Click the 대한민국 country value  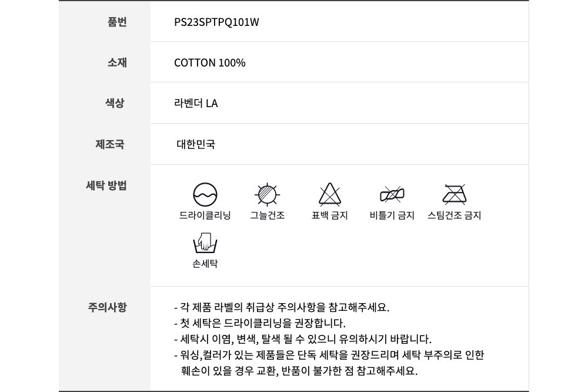tap(196, 144)
